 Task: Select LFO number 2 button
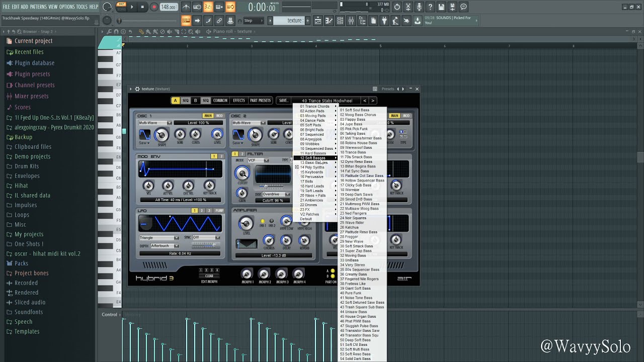(202, 211)
